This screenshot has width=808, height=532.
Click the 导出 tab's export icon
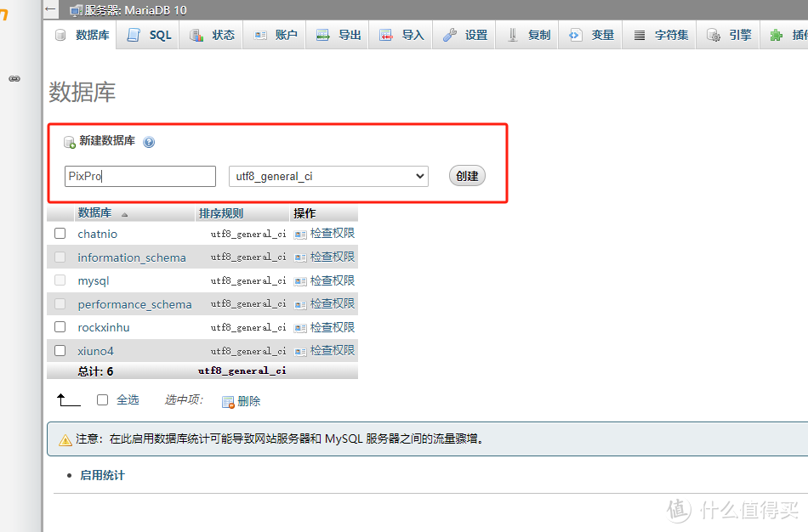pyautogui.click(x=323, y=35)
